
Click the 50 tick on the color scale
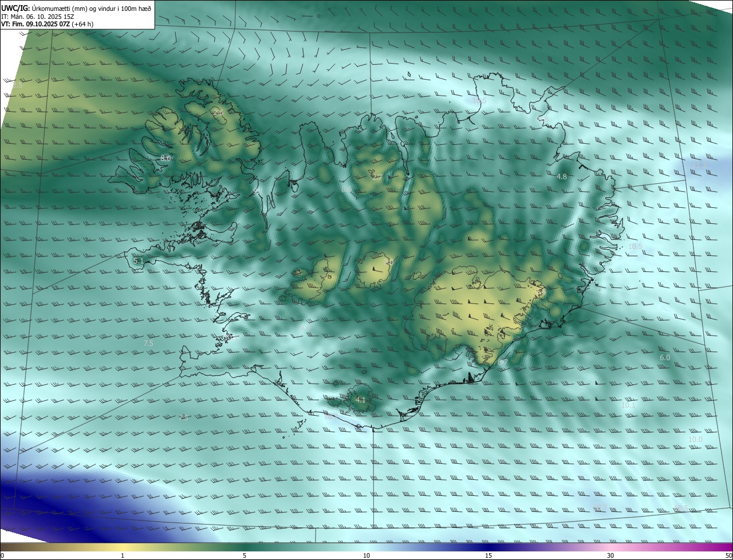tap(728, 555)
